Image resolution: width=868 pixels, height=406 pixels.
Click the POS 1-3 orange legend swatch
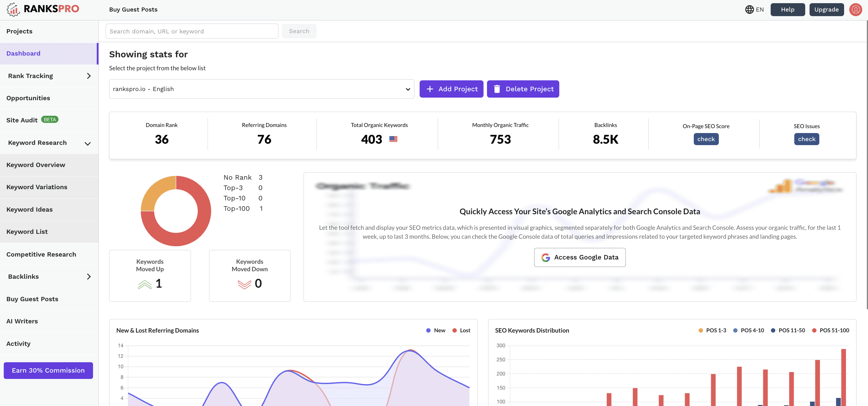[700, 331]
